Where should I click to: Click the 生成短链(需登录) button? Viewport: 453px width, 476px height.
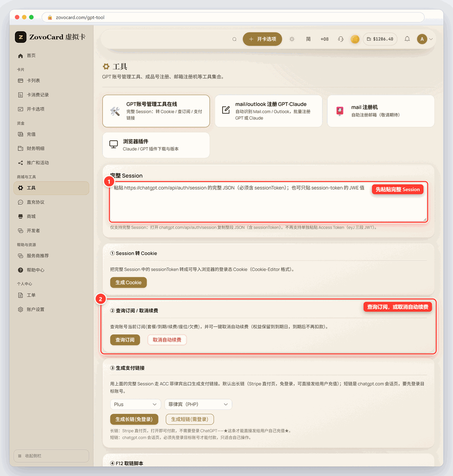190,420
